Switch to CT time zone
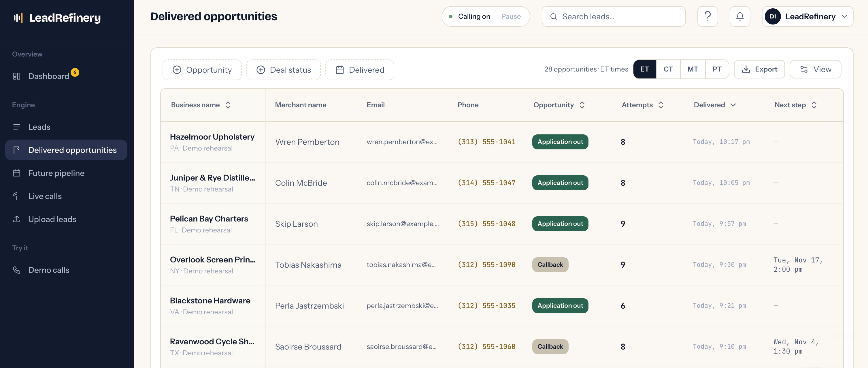The image size is (868, 368). pyautogui.click(x=668, y=69)
